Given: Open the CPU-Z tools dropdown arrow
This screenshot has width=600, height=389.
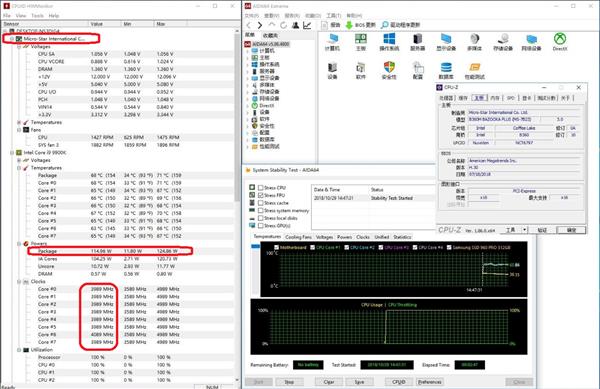Looking at the screenshot, I should tap(524, 229).
